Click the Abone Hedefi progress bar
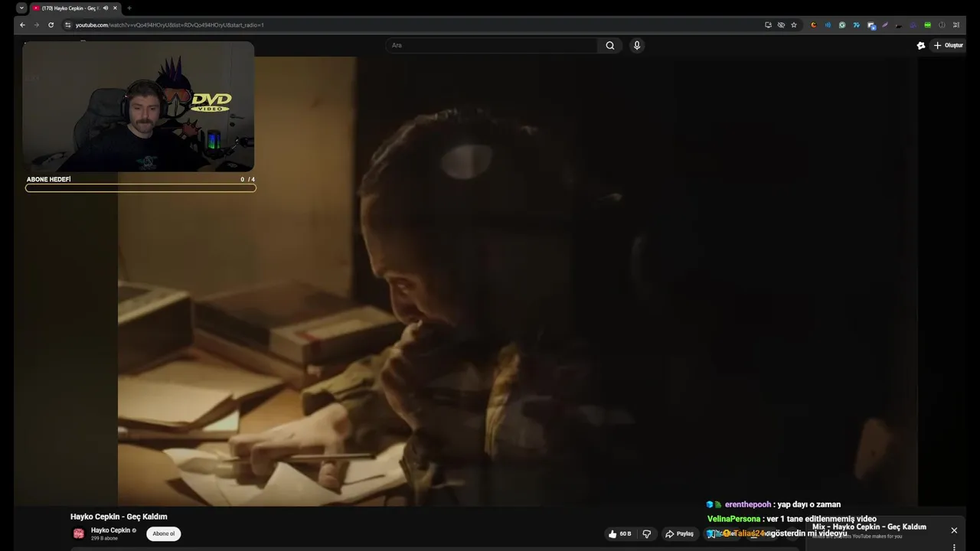Screen dimensions: 980x551 pos(141,187)
